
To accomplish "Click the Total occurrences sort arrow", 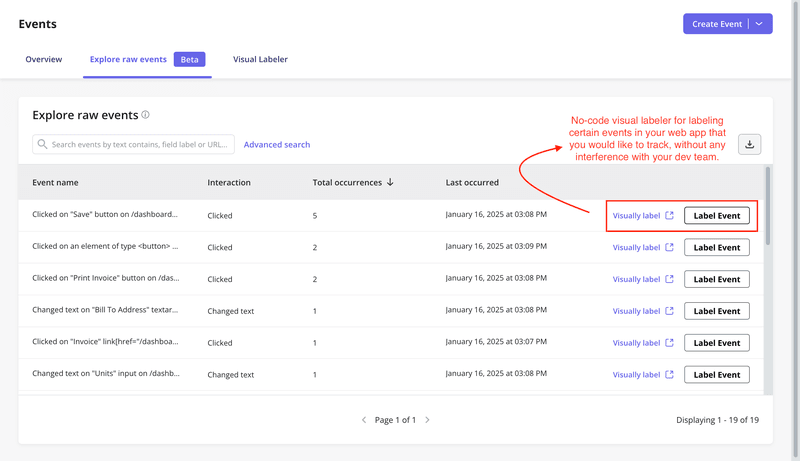I will tap(390, 182).
